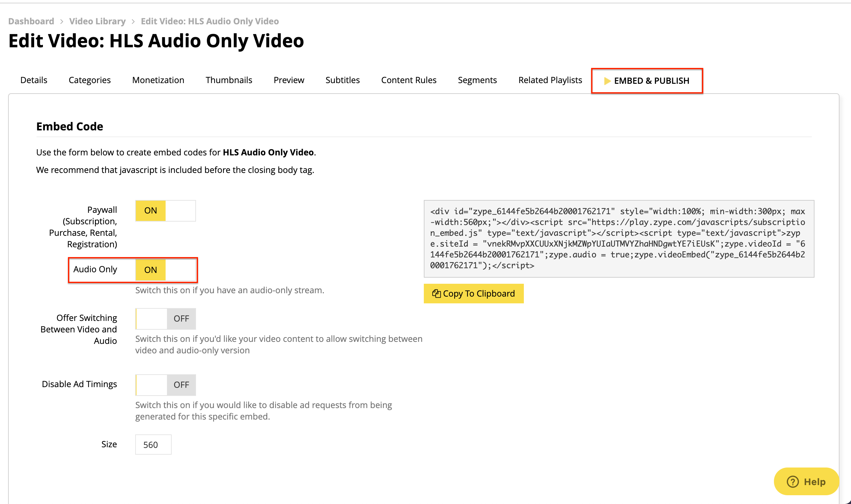Open the Help widget

coord(806,482)
